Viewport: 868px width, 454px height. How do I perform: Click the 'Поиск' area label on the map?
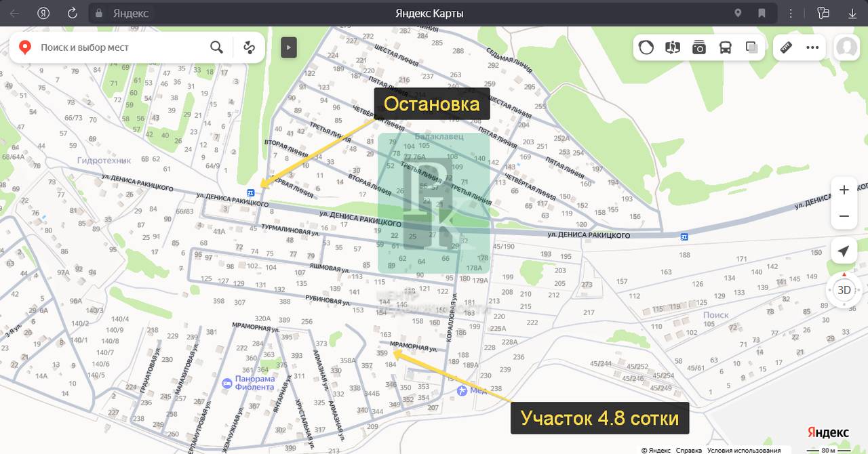716,315
